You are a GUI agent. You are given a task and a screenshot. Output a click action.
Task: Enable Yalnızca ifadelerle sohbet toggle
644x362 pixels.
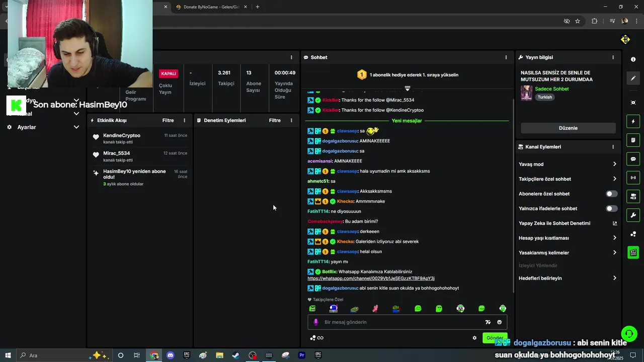click(611, 208)
